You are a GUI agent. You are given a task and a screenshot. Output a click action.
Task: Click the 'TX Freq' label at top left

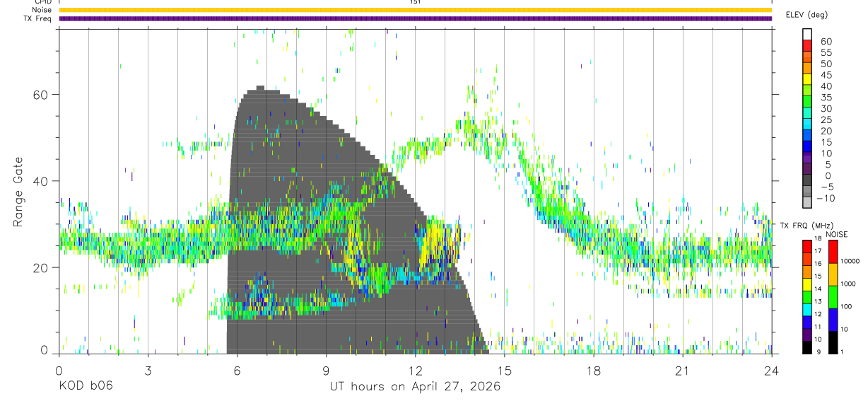(x=38, y=18)
